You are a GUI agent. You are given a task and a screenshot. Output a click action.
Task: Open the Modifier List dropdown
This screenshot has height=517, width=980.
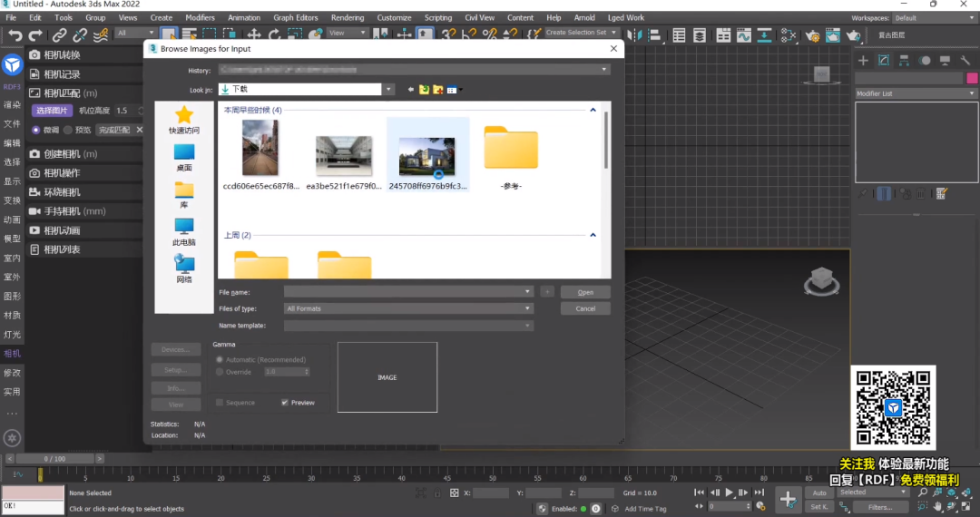pyautogui.click(x=916, y=93)
